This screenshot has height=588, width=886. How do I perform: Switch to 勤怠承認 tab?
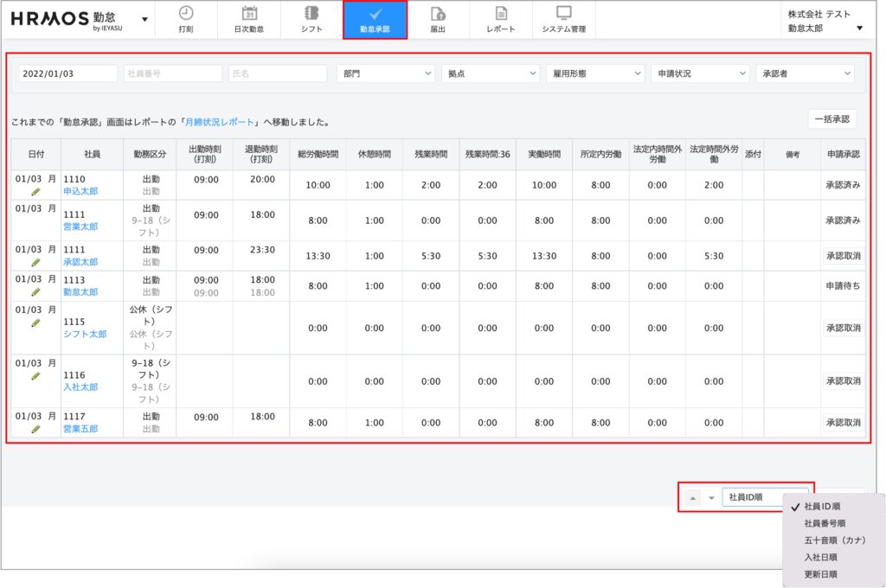click(375, 19)
